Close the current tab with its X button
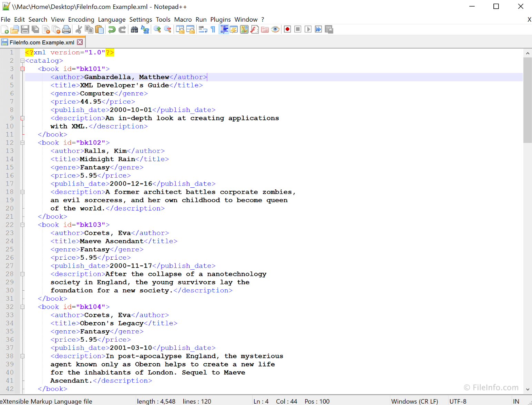The width and height of the screenshot is (532, 405). tap(80, 42)
